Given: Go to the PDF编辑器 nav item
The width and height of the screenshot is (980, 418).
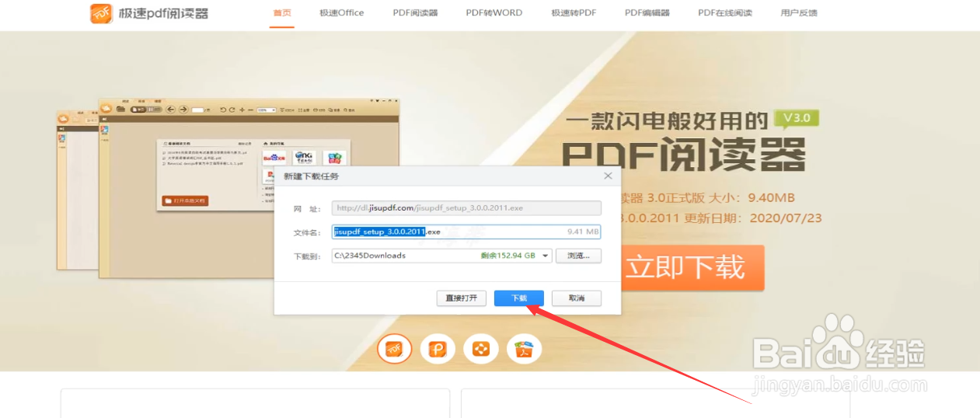Looking at the screenshot, I should 647,13.
